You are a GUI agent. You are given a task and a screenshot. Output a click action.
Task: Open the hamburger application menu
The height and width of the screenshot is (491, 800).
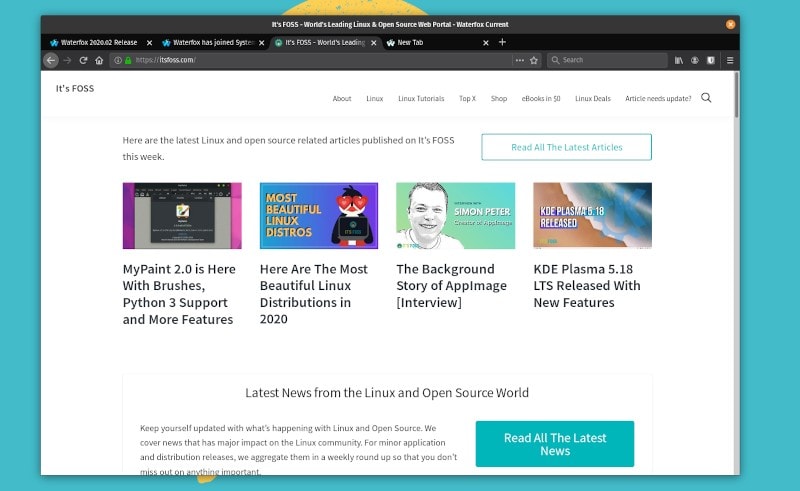[730, 60]
